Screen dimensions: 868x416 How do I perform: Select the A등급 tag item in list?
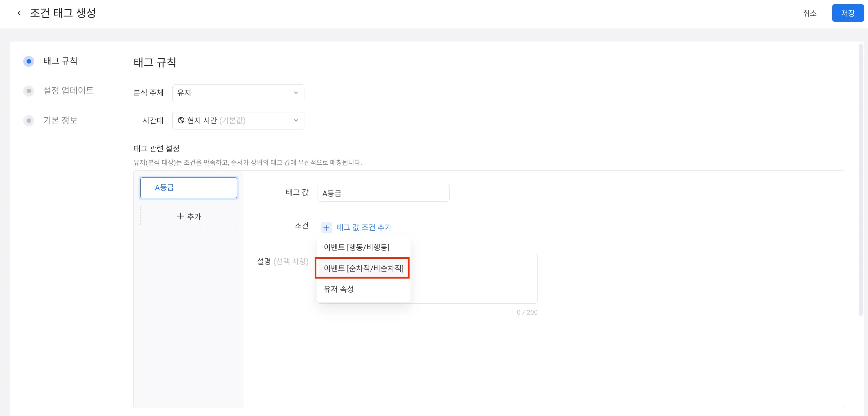click(x=188, y=188)
